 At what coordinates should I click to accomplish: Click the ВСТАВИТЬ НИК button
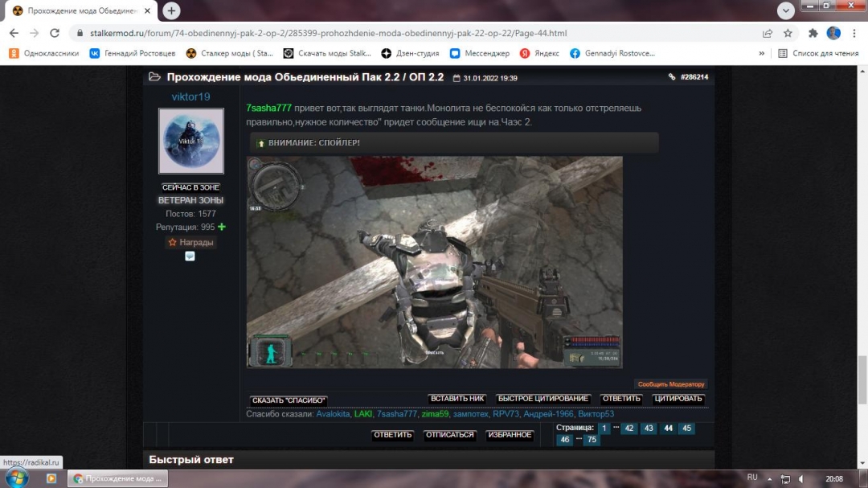tap(457, 398)
